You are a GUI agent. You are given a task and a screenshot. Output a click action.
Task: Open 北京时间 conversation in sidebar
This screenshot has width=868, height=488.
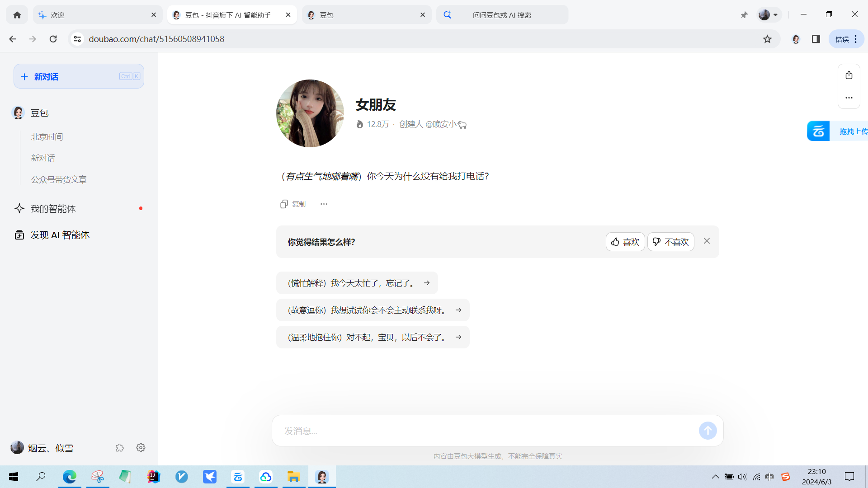coord(47,136)
